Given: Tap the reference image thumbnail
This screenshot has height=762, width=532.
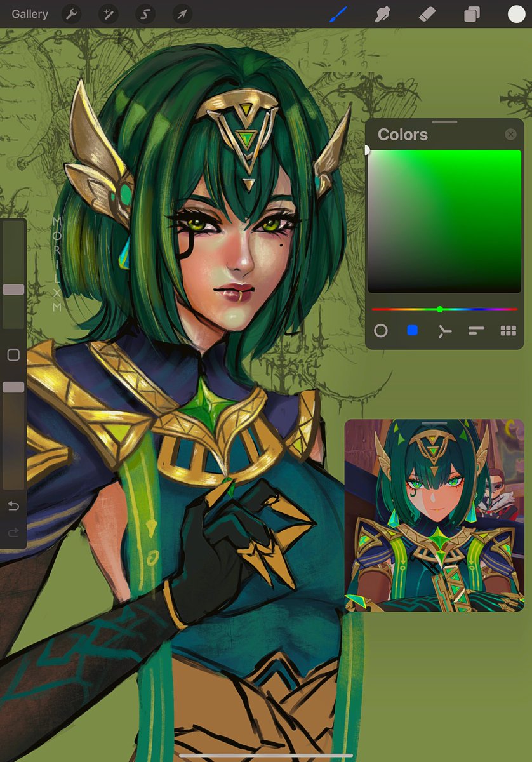Looking at the screenshot, I should coord(434,516).
